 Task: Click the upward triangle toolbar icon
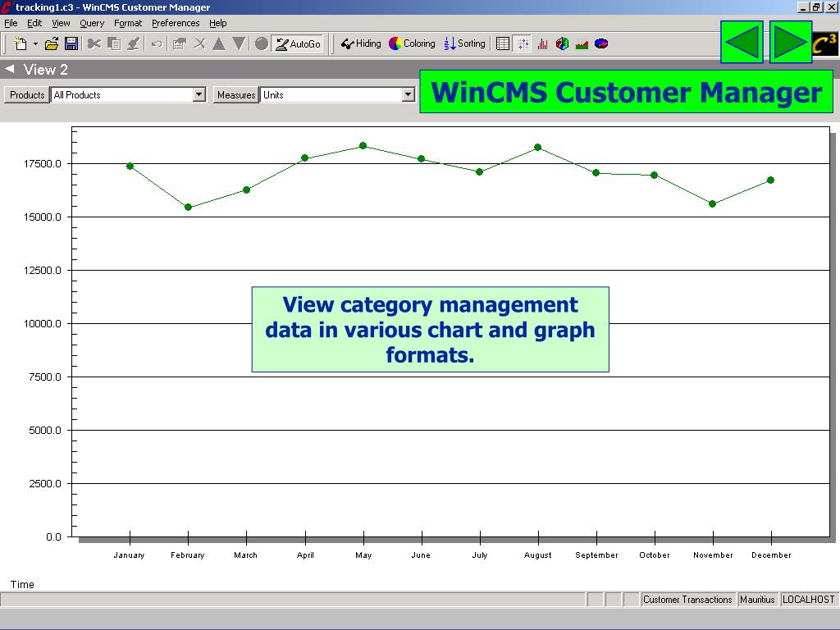click(218, 44)
